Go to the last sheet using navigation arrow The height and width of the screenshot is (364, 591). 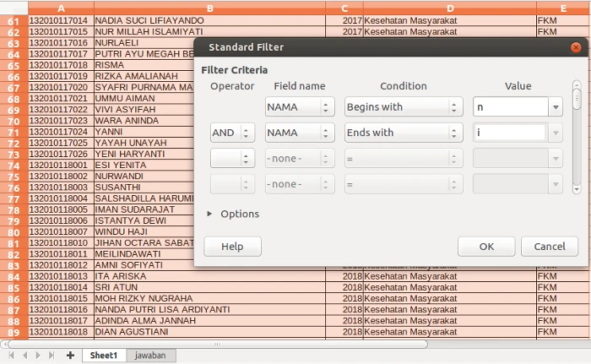52,356
